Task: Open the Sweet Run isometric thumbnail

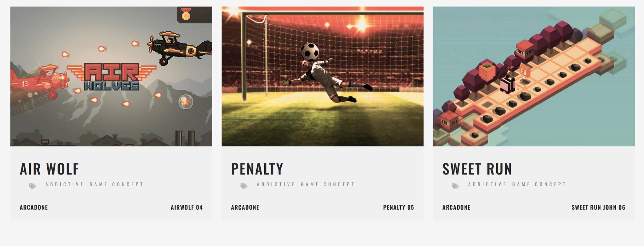Action: tap(534, 76)
